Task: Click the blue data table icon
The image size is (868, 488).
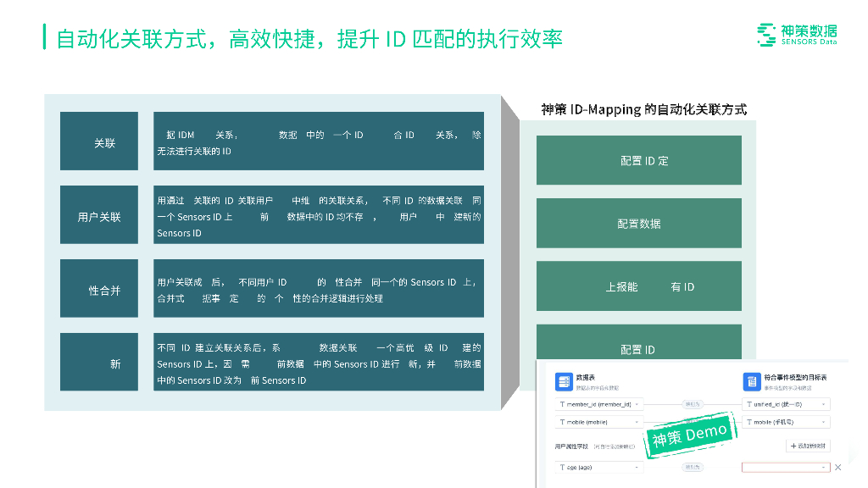Action: point(564,381)
